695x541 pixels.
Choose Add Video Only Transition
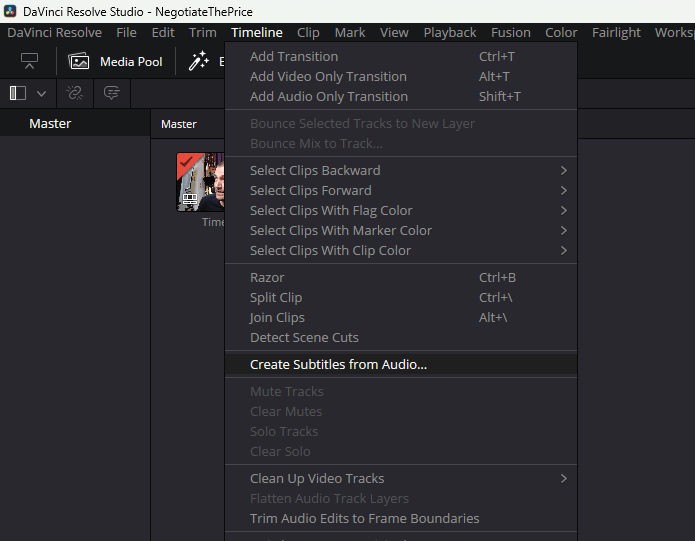(x=401, y=76)
